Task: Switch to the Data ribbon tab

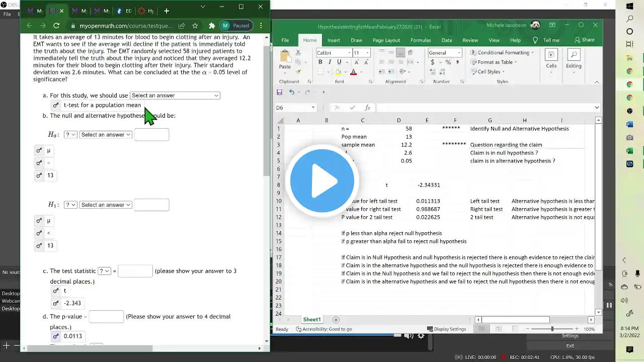Action: (x=447, y=40)
